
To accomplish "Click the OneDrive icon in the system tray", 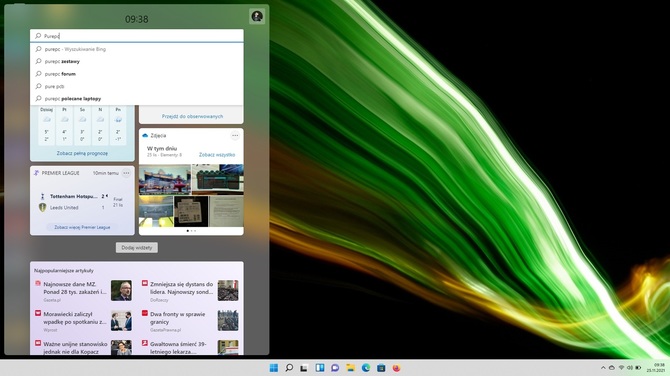I will [612, 368].
